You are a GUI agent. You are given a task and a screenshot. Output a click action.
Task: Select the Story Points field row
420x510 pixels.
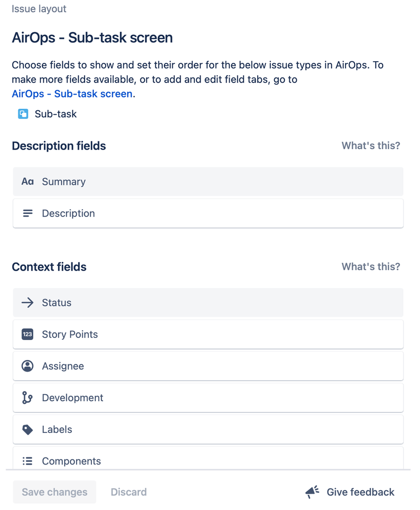pos(208,334)
